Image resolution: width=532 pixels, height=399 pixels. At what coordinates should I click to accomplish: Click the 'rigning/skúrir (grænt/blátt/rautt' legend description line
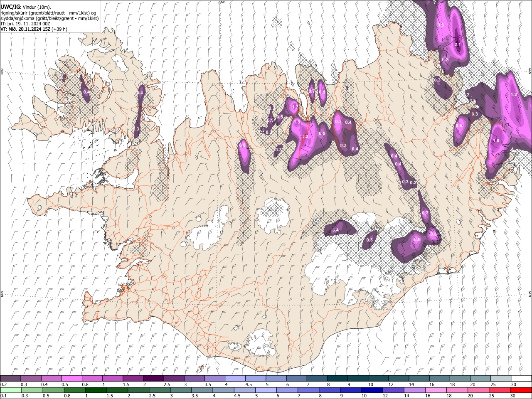click(x=49, y=12)
